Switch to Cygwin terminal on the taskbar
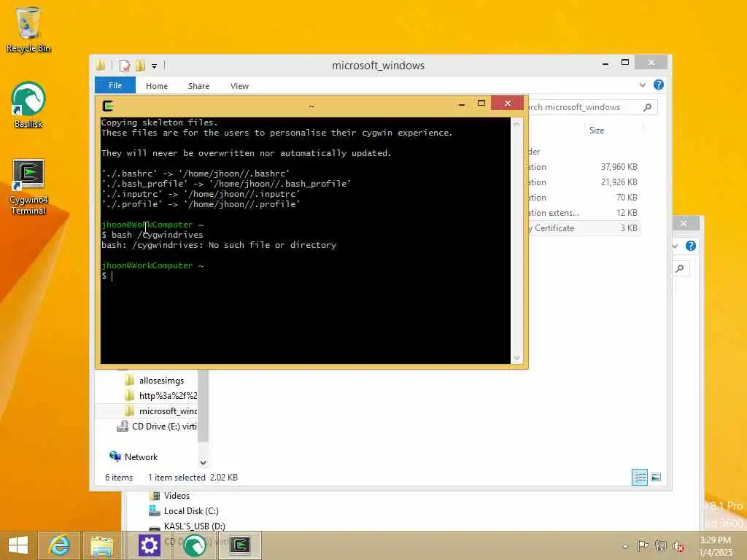747x560 pixels. click(x=240, y=545)
